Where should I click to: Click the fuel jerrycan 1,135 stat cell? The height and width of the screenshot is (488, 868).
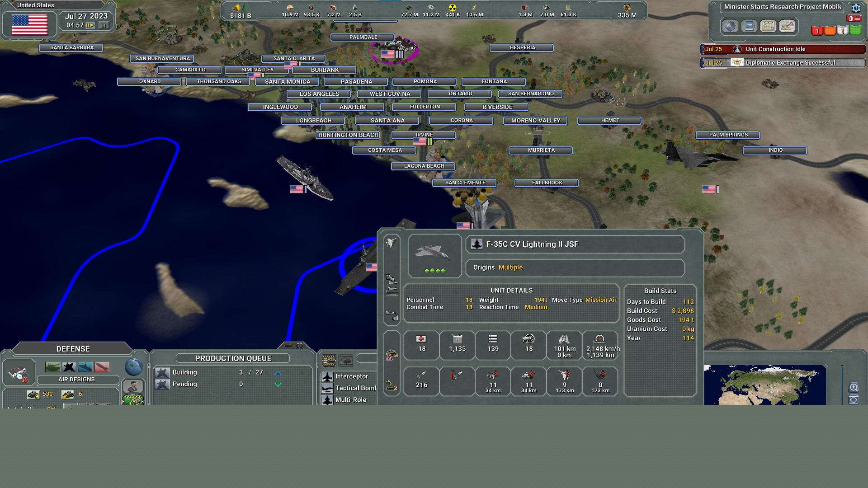point(457,346)
